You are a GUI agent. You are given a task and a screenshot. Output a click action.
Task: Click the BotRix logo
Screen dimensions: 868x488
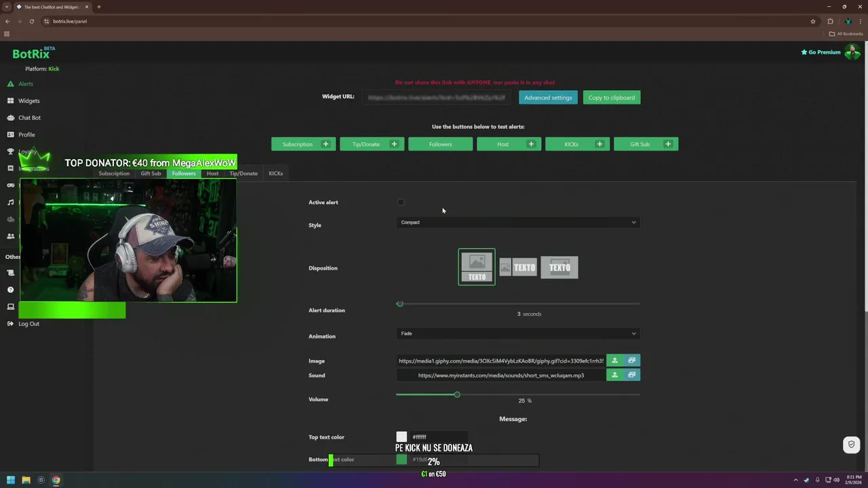[33, 54]
